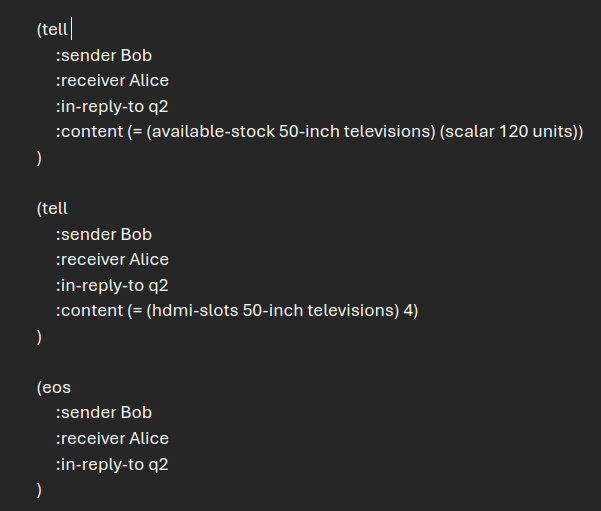Click the word "hdmi-slots" in content

click(x=195, y=311)
